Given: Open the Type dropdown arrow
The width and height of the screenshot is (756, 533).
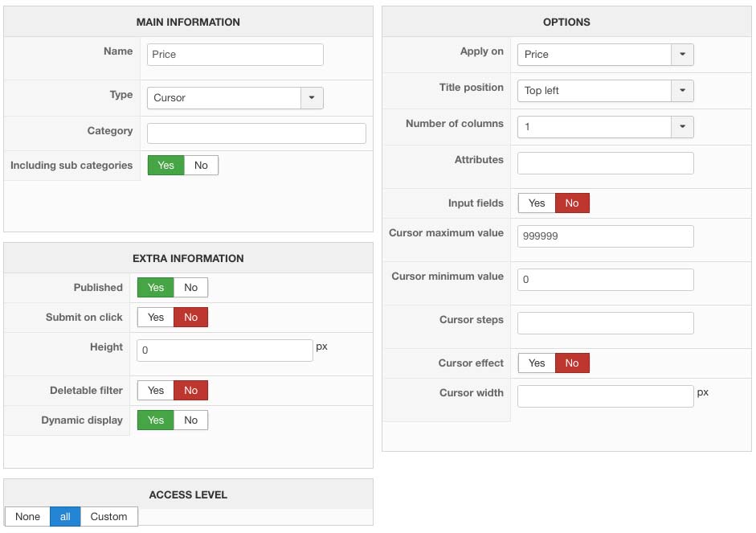Looking at the screenshot, I should tap(312, 98).
